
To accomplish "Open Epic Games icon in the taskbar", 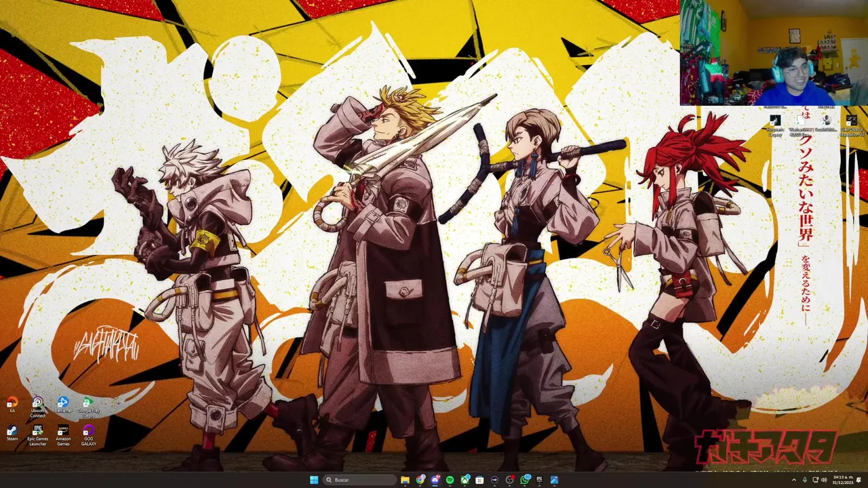I will click(540, 480).
